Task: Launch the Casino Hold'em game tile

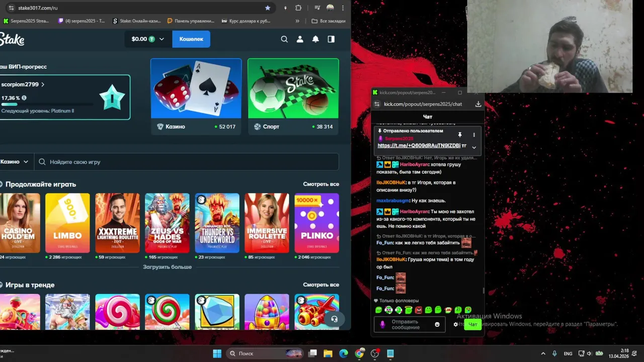Action: tap(20, 223)
